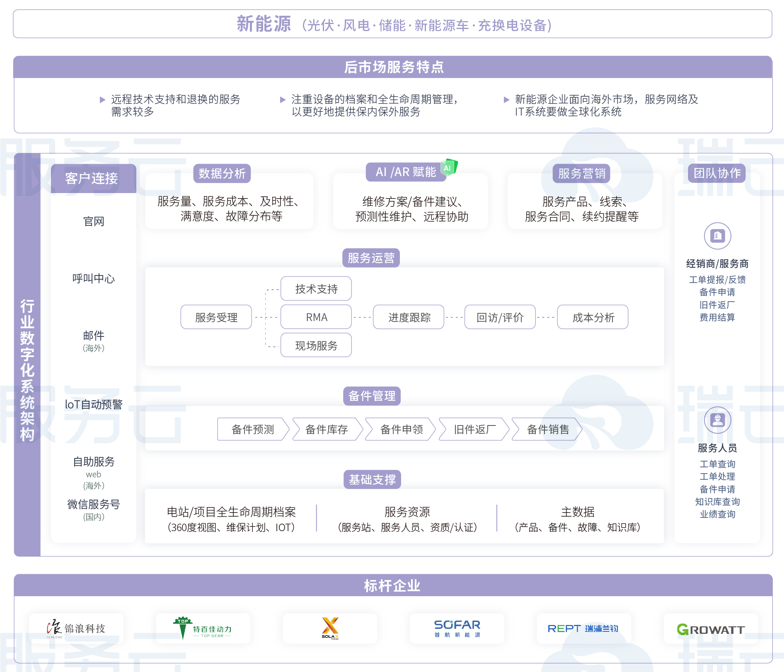Select IoT自动预警 in customer connection column
This screenshot has height=672, width=784.
tap(94, 404)
